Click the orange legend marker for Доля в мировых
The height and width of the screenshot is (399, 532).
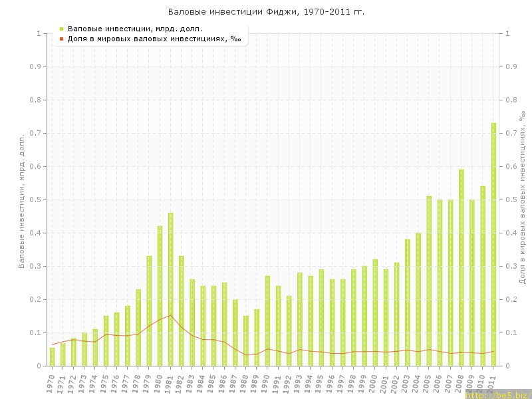click(x=61, y=39)
